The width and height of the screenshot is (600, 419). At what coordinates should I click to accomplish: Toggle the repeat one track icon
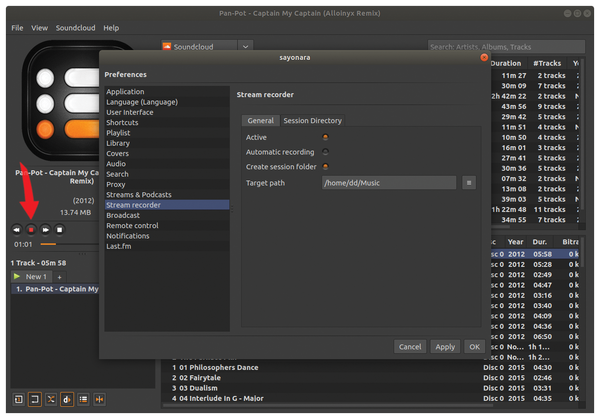[18, 399]
